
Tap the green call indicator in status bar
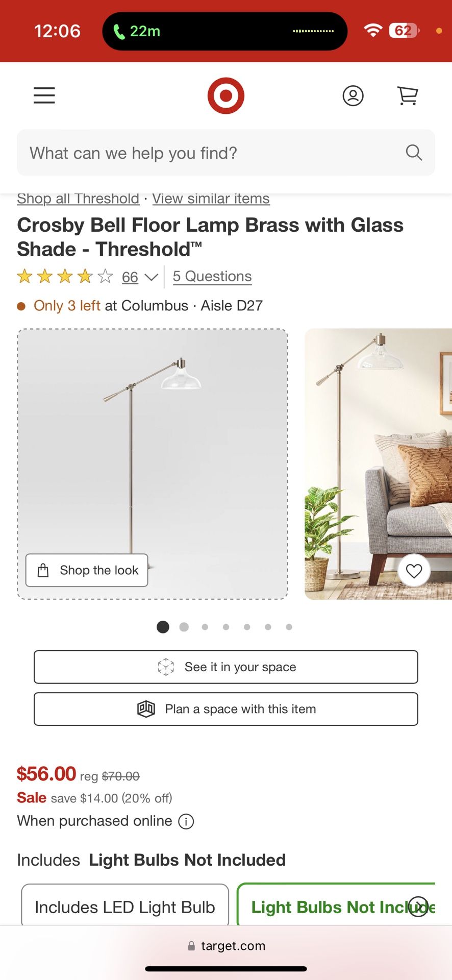click(x=136, y=31)
